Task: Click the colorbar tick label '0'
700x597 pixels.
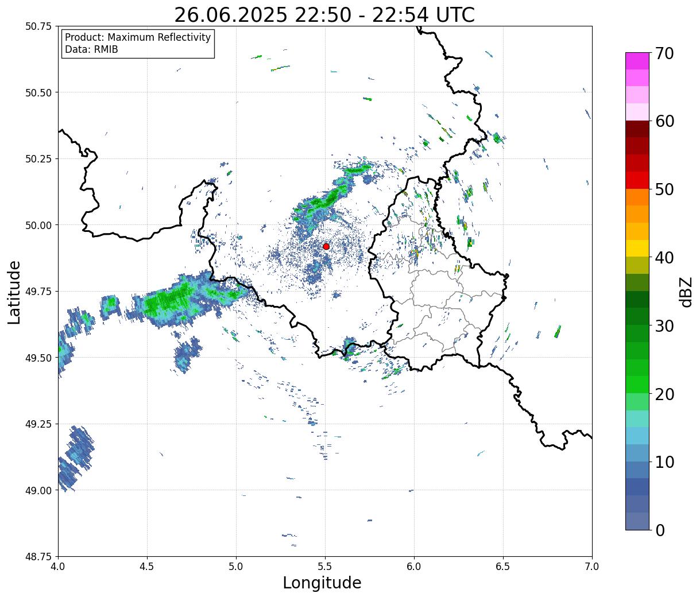Action: [x=660, y=530]
